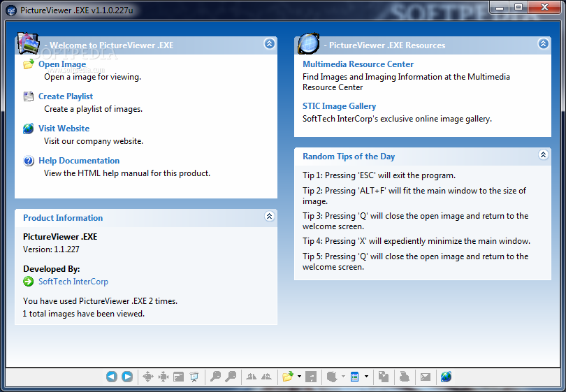Collapse the Welcome to PictureViewer .EXE panel
Image resolution: width=566 pixels, height=392 pixels.
point(269,44)
